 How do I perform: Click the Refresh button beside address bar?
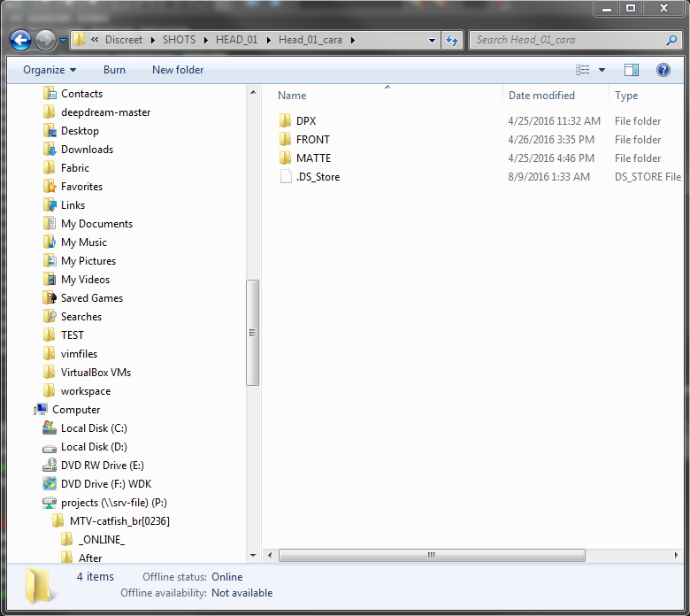point(453,40)
